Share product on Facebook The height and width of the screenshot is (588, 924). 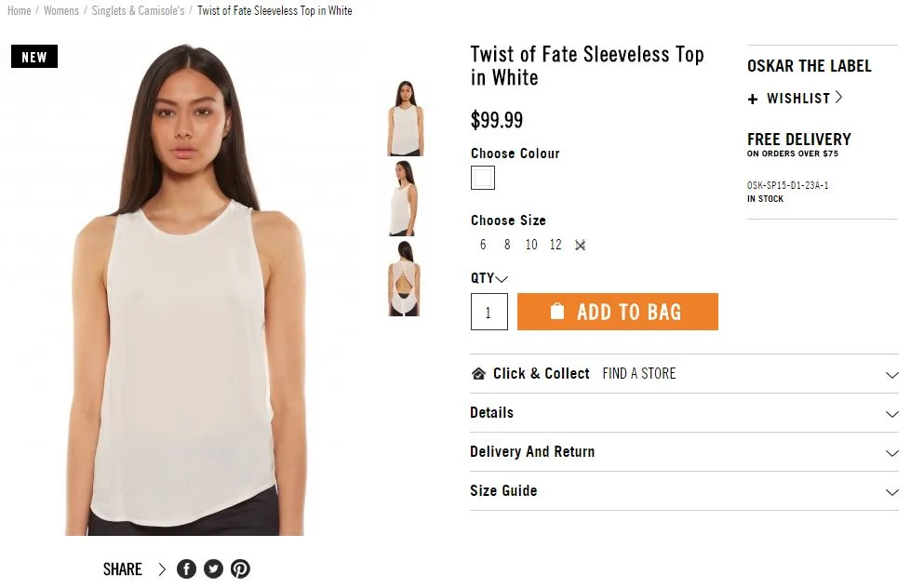pyautogui.click(x=186, y=569)
